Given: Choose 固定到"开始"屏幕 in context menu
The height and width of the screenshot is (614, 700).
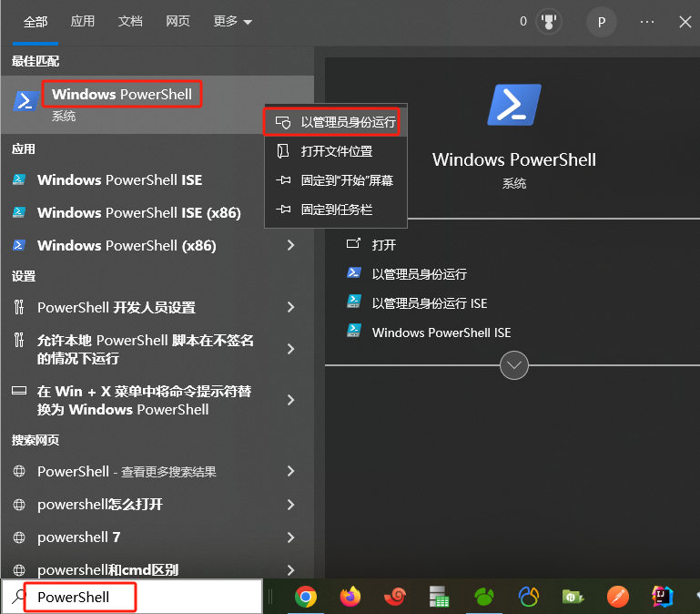Looking at the screenshot, I should coord(336,180).
